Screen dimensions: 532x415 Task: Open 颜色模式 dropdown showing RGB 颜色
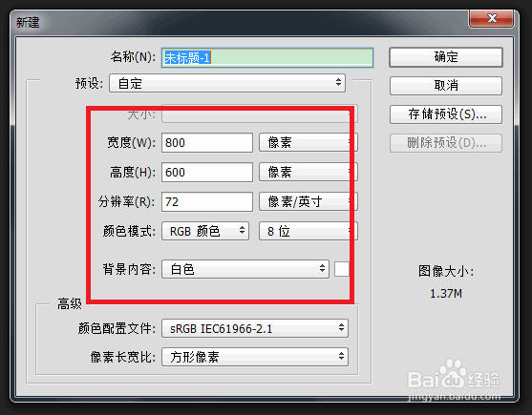(x=205, y=231)
